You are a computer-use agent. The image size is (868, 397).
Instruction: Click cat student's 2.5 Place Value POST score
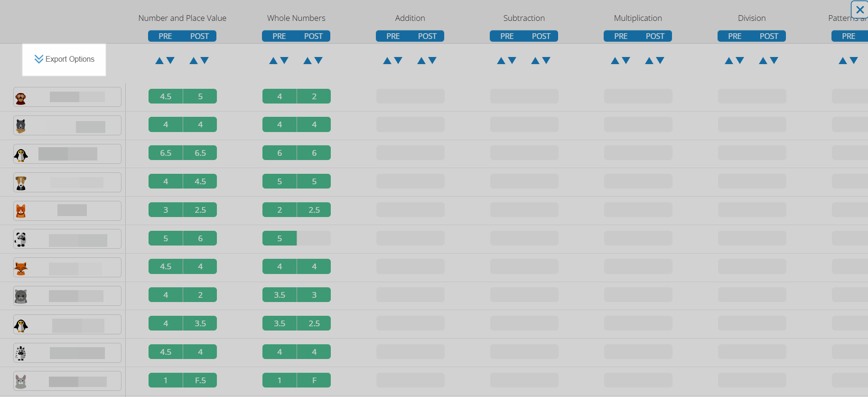(200, 210)
